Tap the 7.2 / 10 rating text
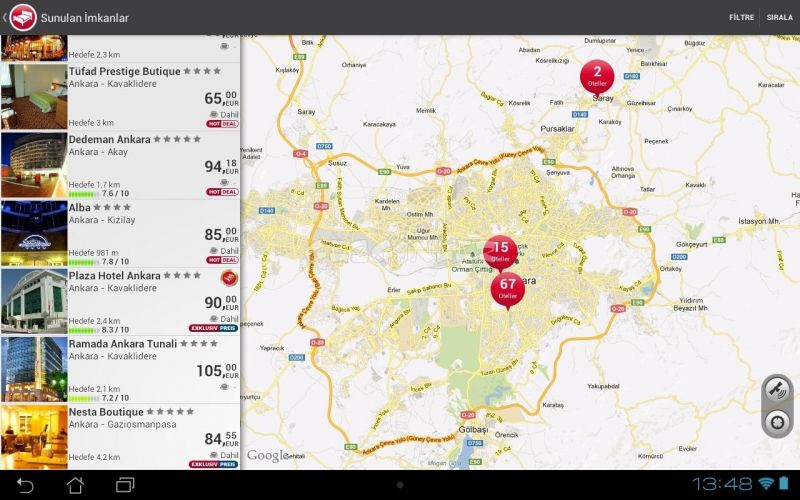Viewport: 800px width, 500px height. pos(115,398)
